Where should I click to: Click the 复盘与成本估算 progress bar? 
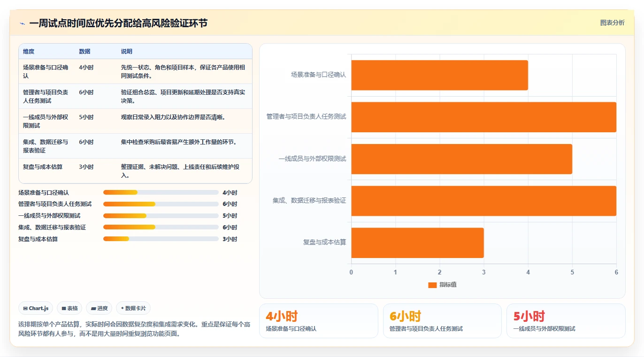pos(161,239)
